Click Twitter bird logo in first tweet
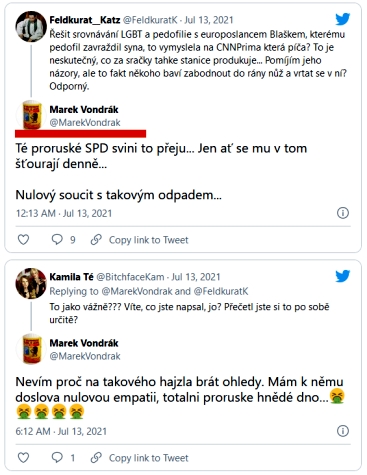 pos(343,19)
